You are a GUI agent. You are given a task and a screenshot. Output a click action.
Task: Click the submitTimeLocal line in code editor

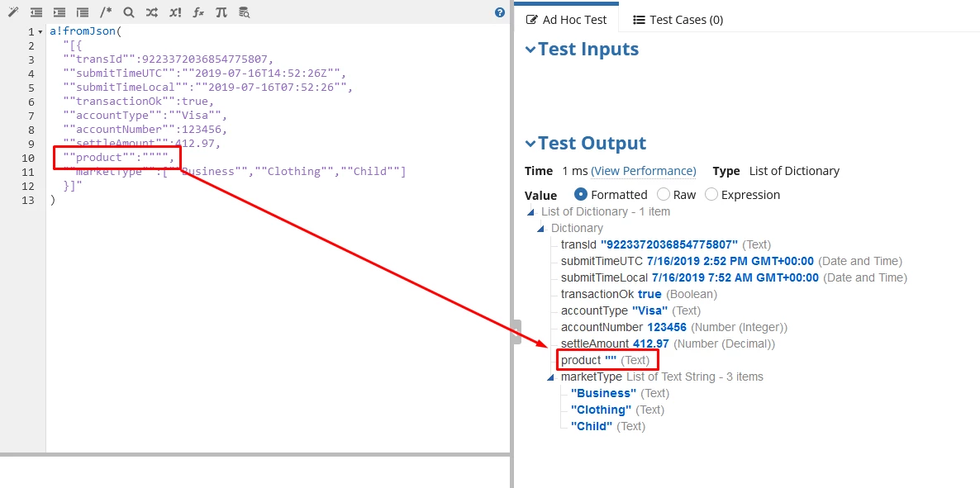[207, 87]
